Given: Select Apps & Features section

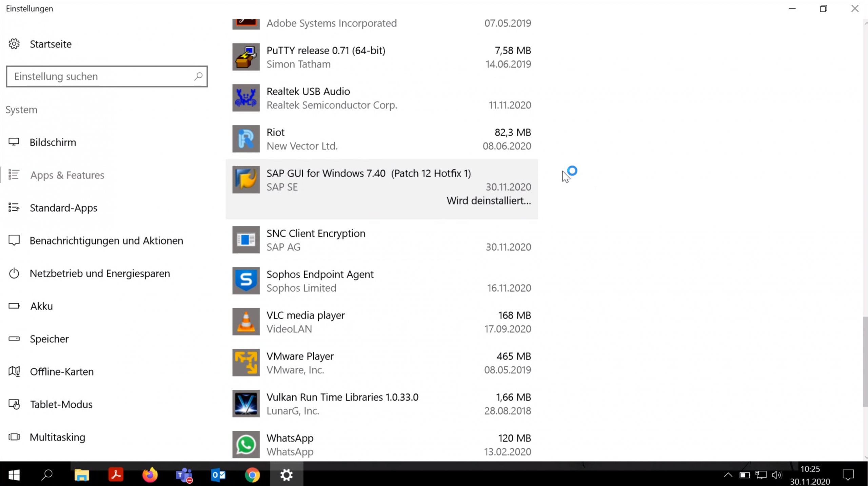Looking at the screenshot, I should click(x=67, y=175).
